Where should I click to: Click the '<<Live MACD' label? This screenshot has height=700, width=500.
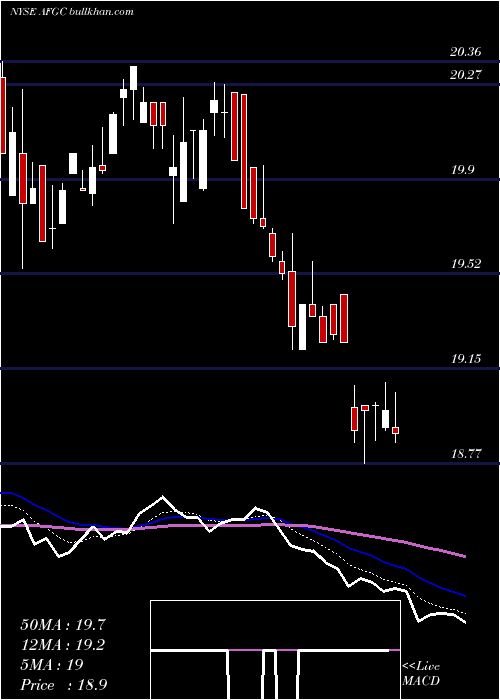point(421,673)
